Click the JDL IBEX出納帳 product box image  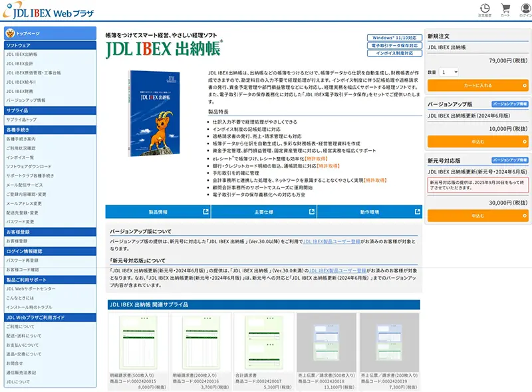154,113
